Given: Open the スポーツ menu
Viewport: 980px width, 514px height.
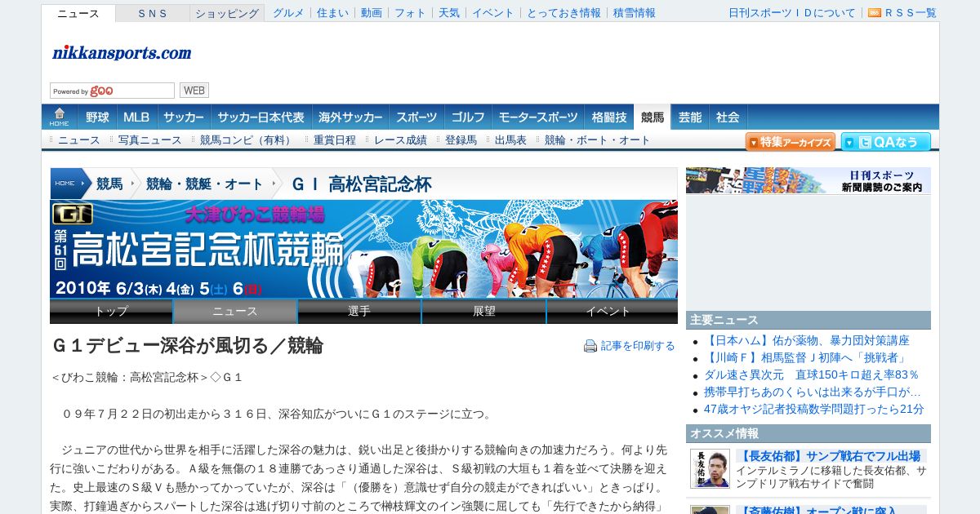Looking at the screenshot, I should pos(417,117).
